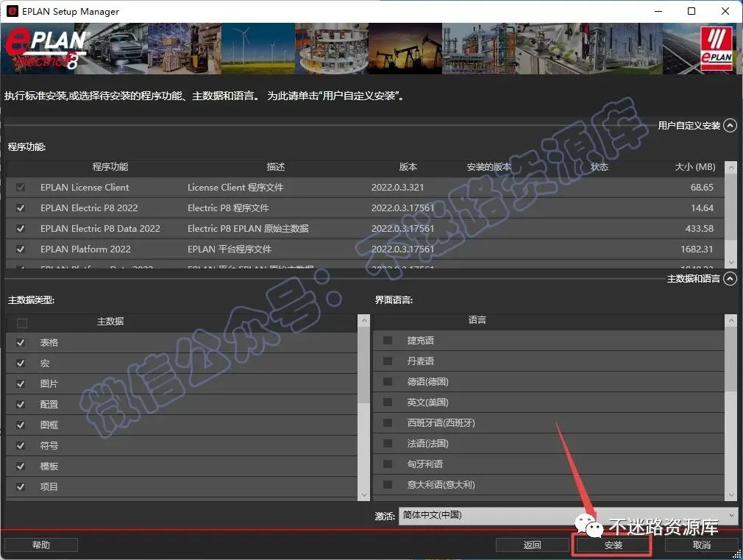The width and height of the screenshot is (743, 560).
Task: Click the 安装 button
Action: point(614,545)
